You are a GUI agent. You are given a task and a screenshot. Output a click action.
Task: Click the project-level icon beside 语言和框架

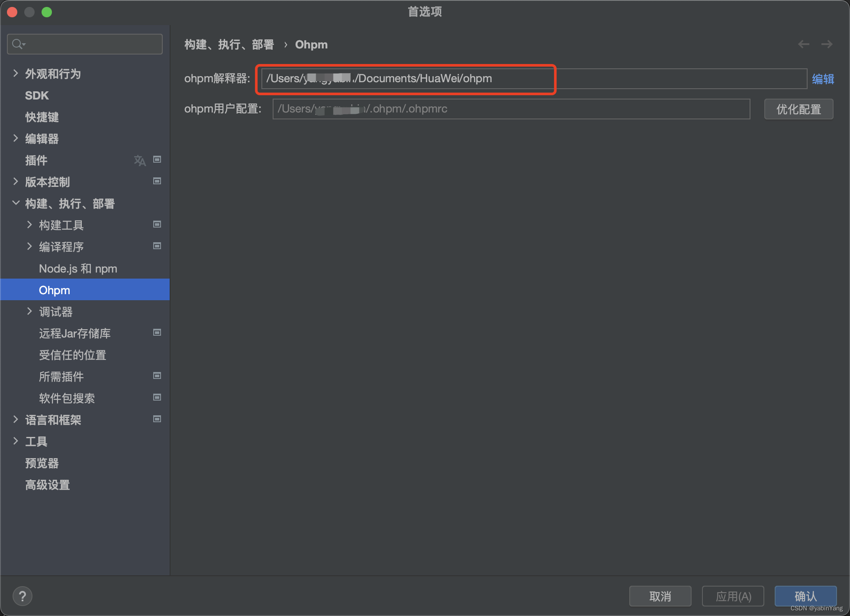click(x=157, y=419)
